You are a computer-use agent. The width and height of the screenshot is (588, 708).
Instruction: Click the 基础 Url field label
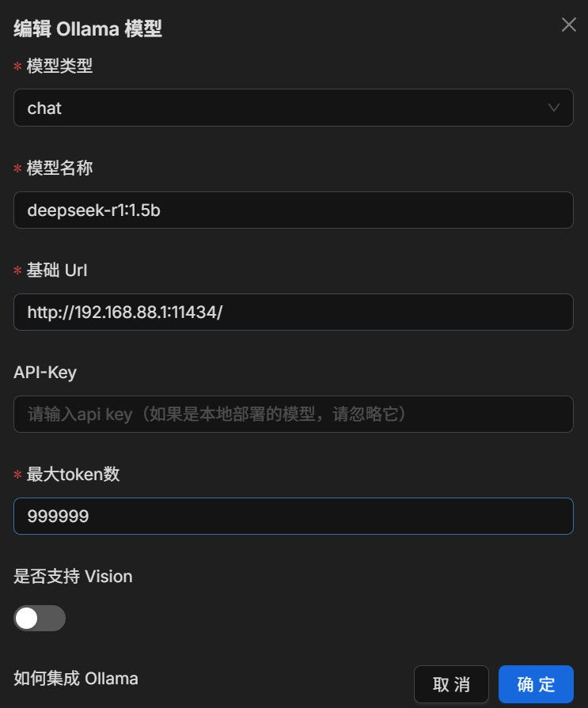[57, 271]
